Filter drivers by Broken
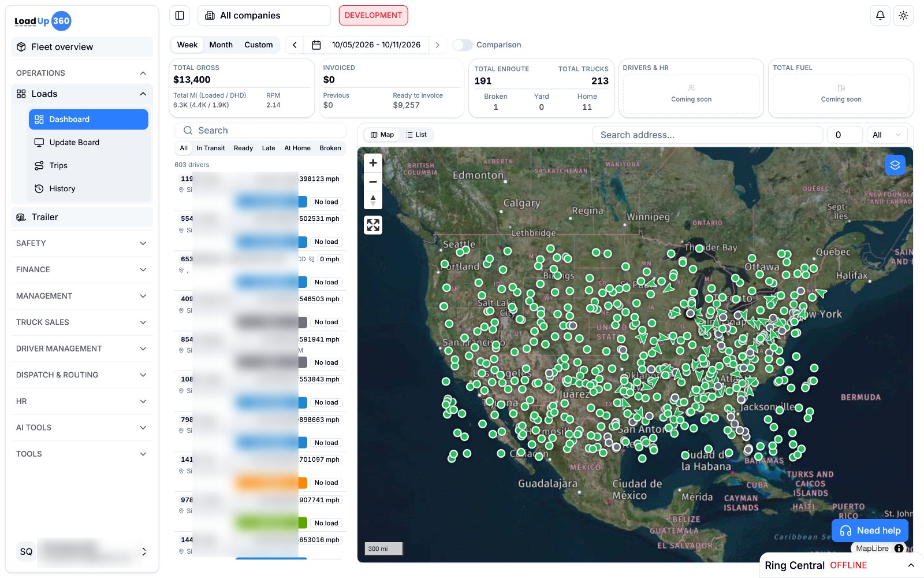924x578 pixels. [330, 148]
